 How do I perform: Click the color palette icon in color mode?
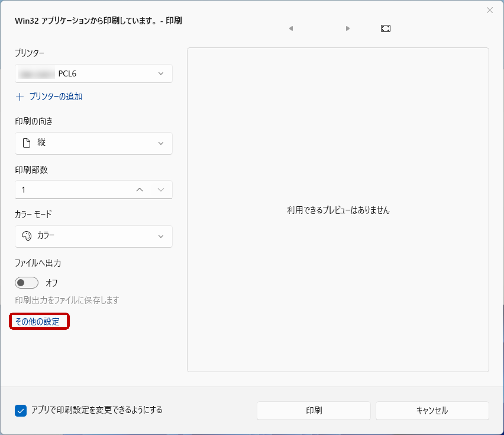[x=26, y=236]
